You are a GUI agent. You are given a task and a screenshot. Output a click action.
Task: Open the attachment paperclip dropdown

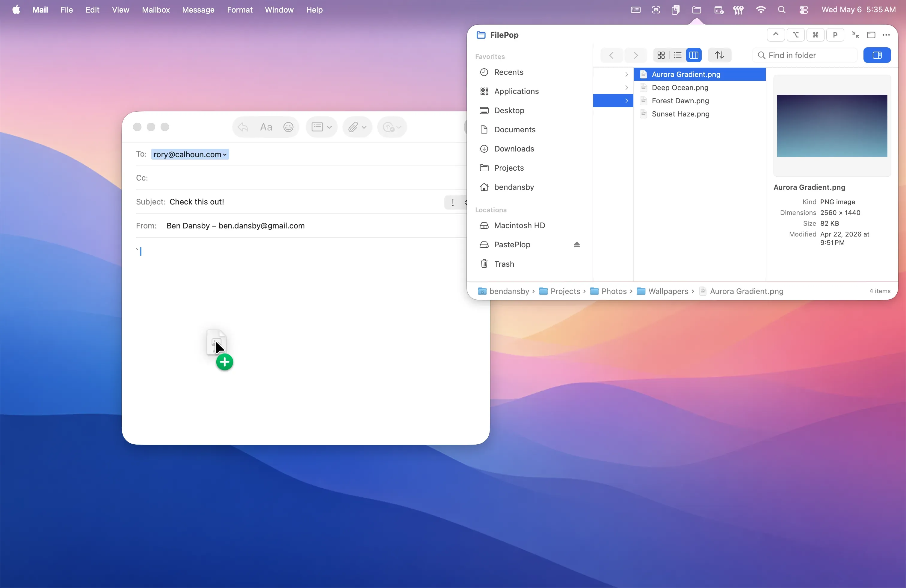pyautogui.click(x=357, y=127)
